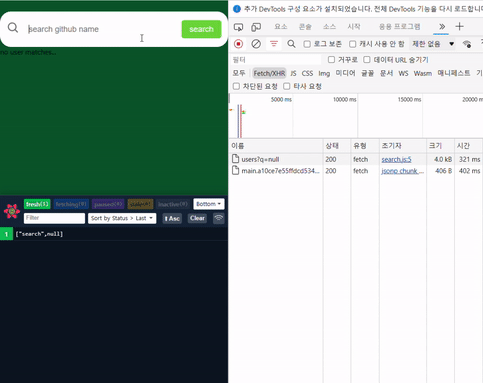
Task: Open the Bottom panel position dropdown
Action: 209,204
